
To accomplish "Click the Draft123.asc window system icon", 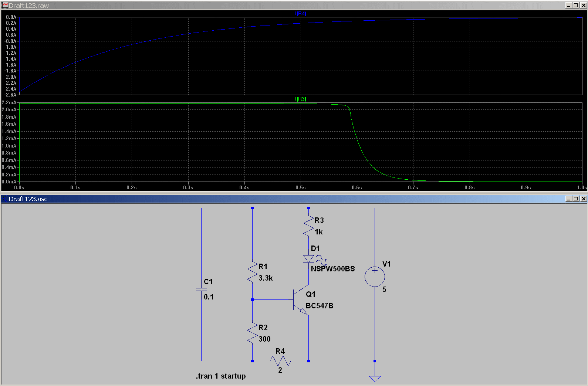I will (4, 199).
